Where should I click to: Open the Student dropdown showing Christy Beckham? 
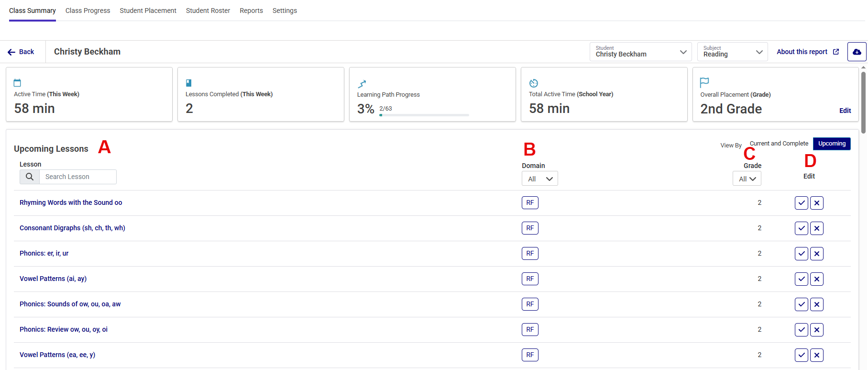pos(640,52)
